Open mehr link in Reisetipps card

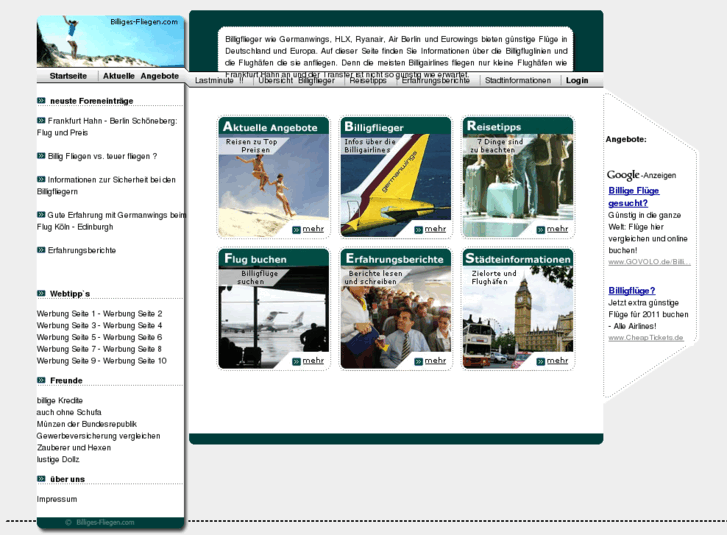click(557, 229)
